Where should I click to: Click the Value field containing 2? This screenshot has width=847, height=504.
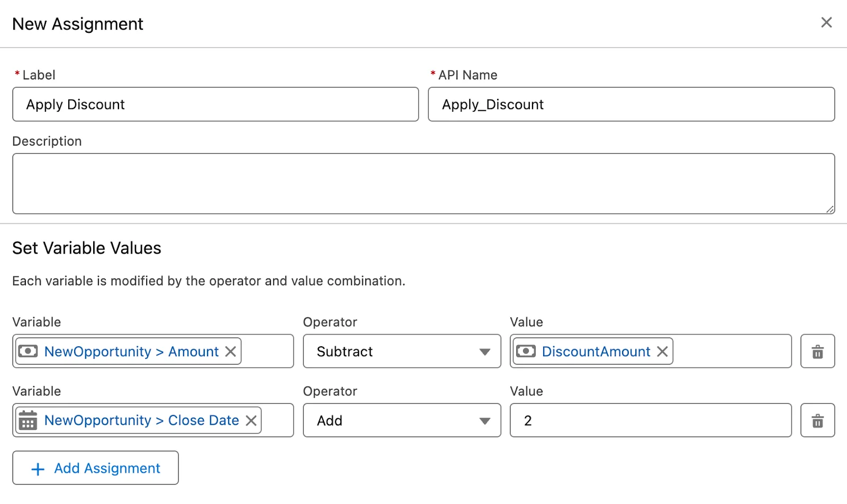(651, 420)
